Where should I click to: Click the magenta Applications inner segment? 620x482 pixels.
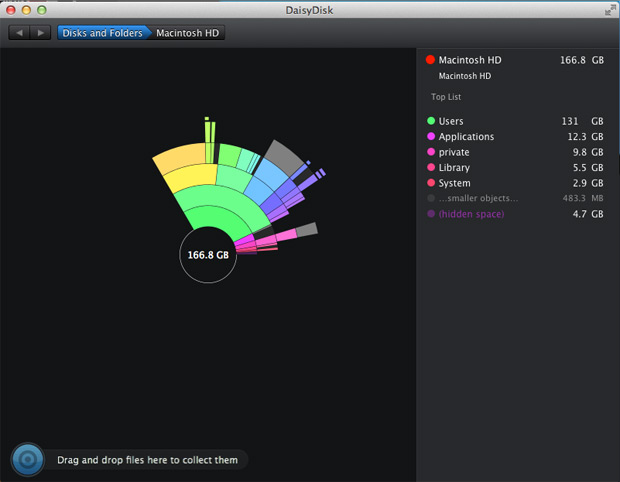[245, 240]
